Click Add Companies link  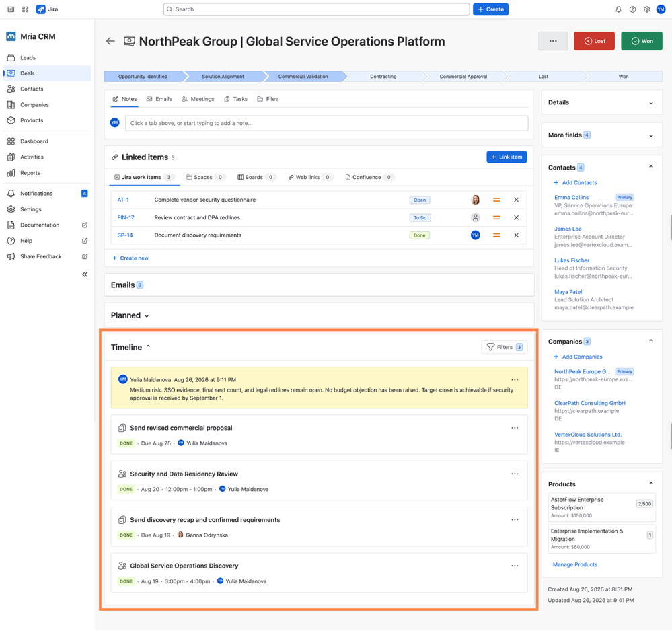click(x=578, y=357)
